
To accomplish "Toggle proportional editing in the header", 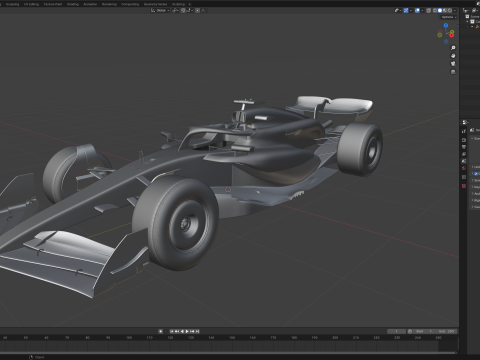I will (197, 10).
